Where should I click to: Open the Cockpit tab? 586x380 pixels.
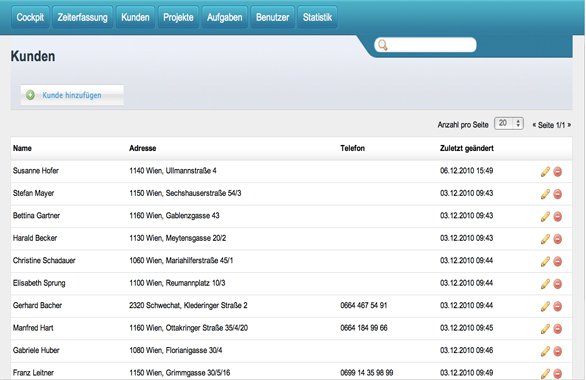(30, 17)
